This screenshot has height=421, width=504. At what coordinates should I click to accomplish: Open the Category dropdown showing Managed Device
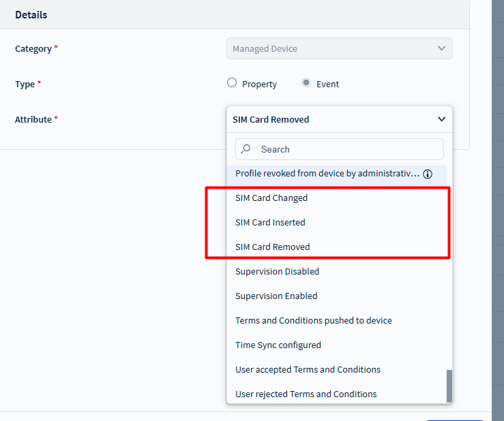[x=339, y=48]
